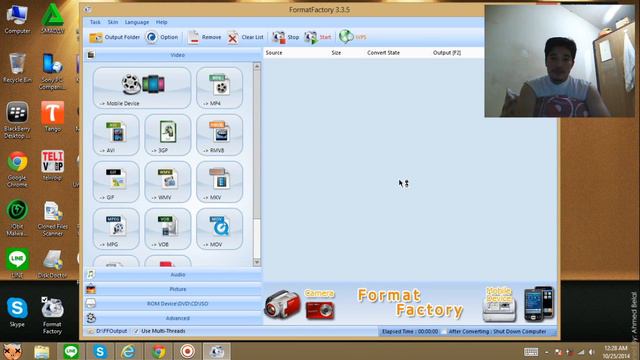This screenshot has width=640, height=360.
Task: Select the AVI conversion icon
Action: [116, 135]
